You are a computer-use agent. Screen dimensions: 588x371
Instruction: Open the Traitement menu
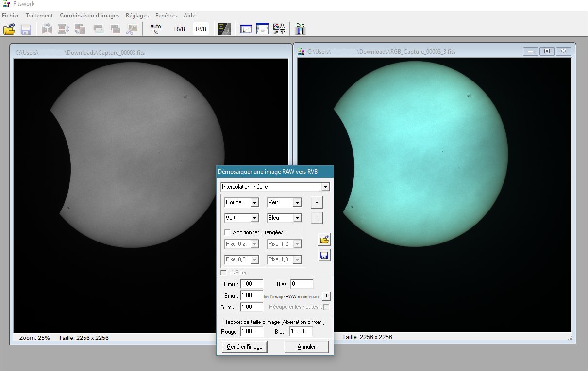(39, 16)
